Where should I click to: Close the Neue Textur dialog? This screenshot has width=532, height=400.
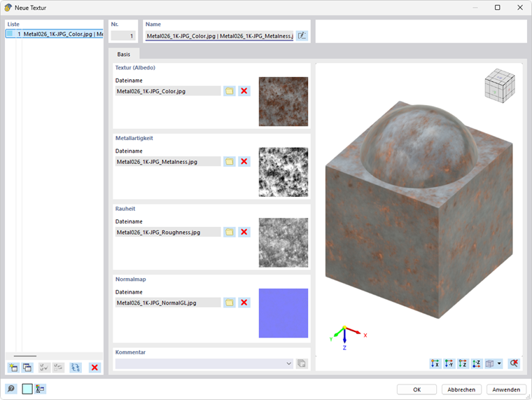coord(520,8)
